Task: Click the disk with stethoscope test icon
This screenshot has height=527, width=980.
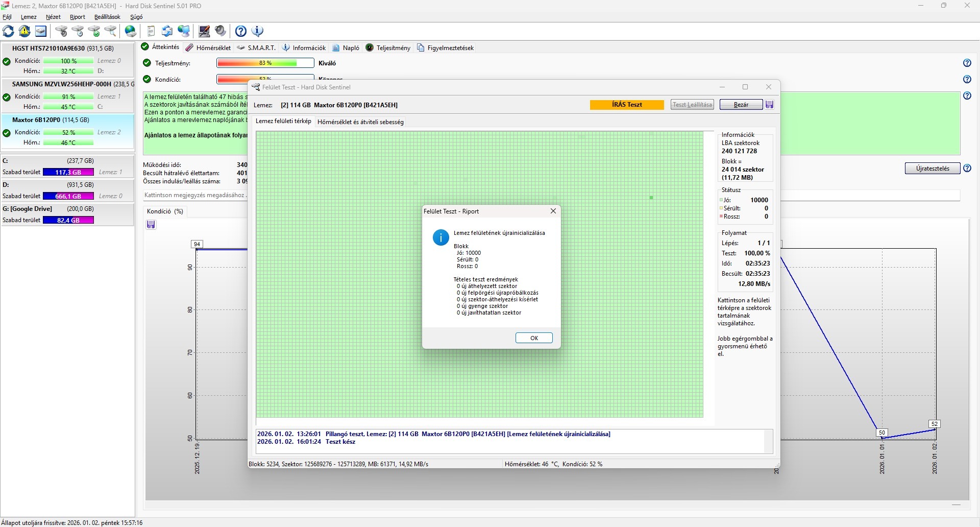Action: [61, 31]
